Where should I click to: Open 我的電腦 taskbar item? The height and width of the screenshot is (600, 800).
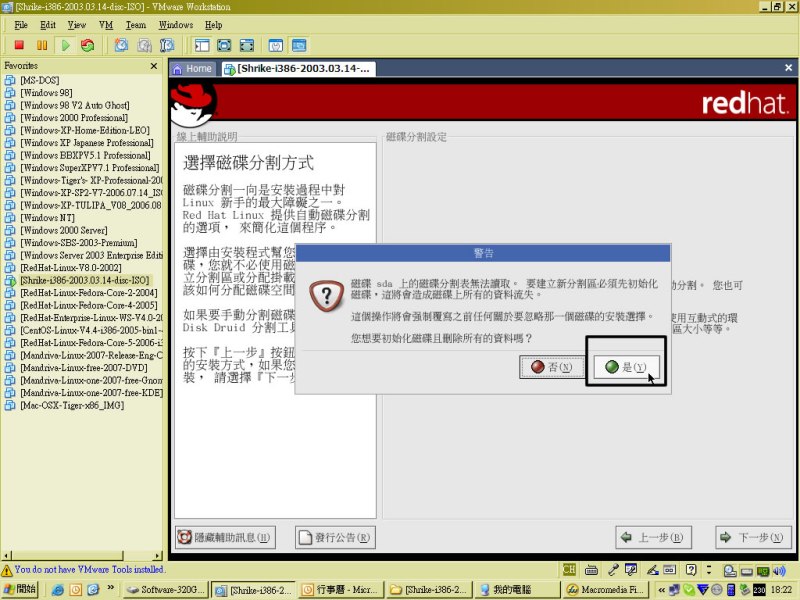(x=516, y=589)
